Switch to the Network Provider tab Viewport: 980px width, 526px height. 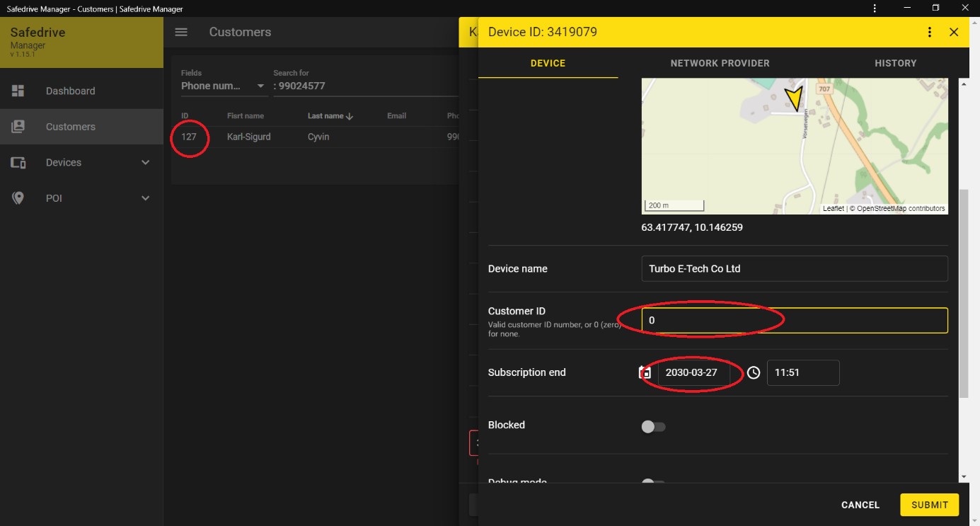click(x=720, y=63)
